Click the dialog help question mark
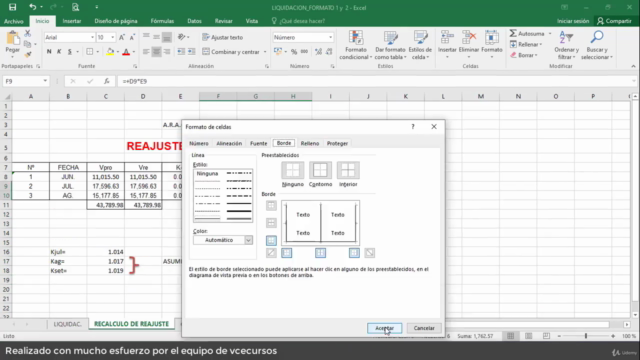This screenshot has width=640, height=360. (x=413, y=127)
